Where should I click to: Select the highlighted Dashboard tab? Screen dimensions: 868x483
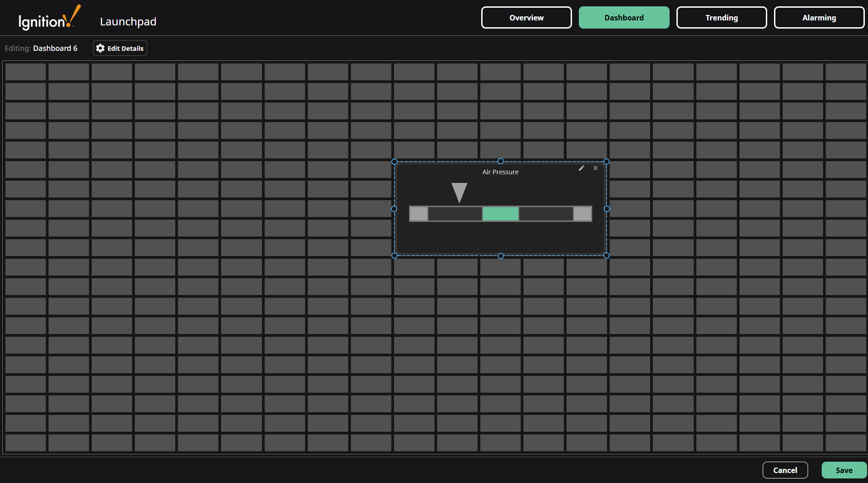coord(624,17)
